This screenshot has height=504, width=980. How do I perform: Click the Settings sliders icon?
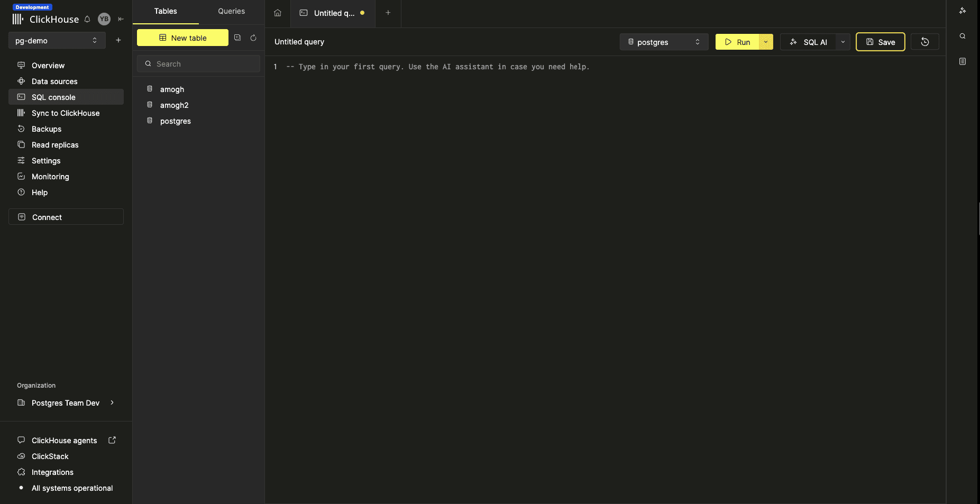pos(21,160)
